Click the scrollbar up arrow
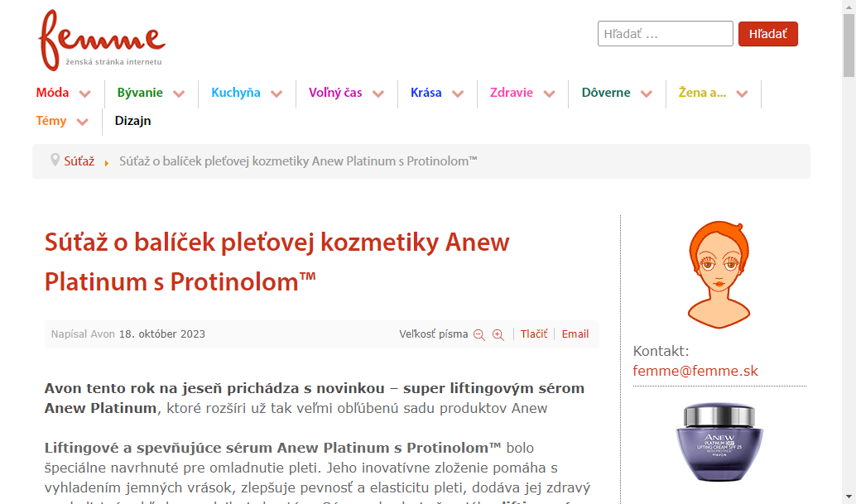 pos(849,6)
